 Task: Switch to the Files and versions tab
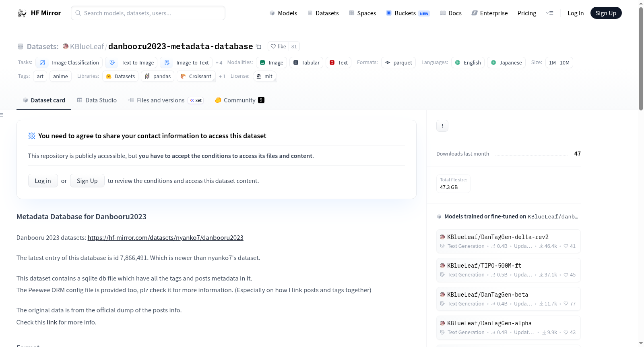(x=166, y=100)
